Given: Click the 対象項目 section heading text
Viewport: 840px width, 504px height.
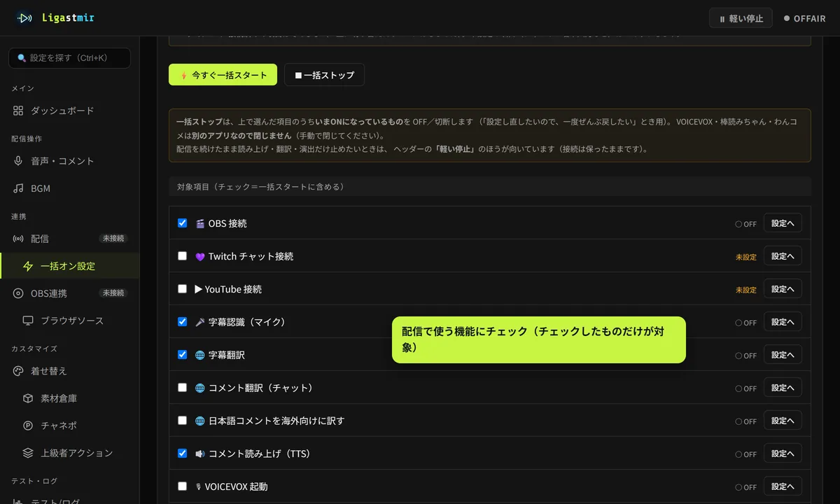Looking at the screenshot, I should click(x=260, y=187).
